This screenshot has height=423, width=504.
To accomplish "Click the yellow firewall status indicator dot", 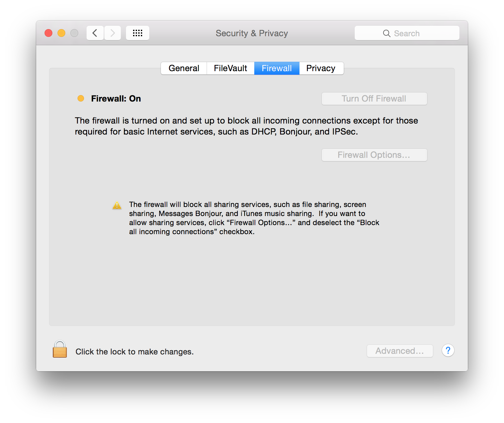I will [x=81, y=98].
